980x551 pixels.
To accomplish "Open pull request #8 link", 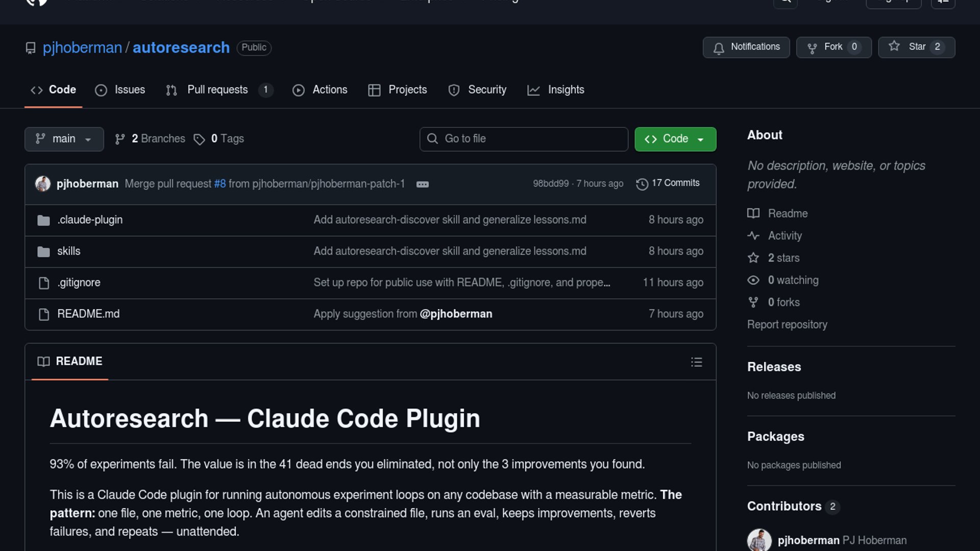I will click(219, 184).
